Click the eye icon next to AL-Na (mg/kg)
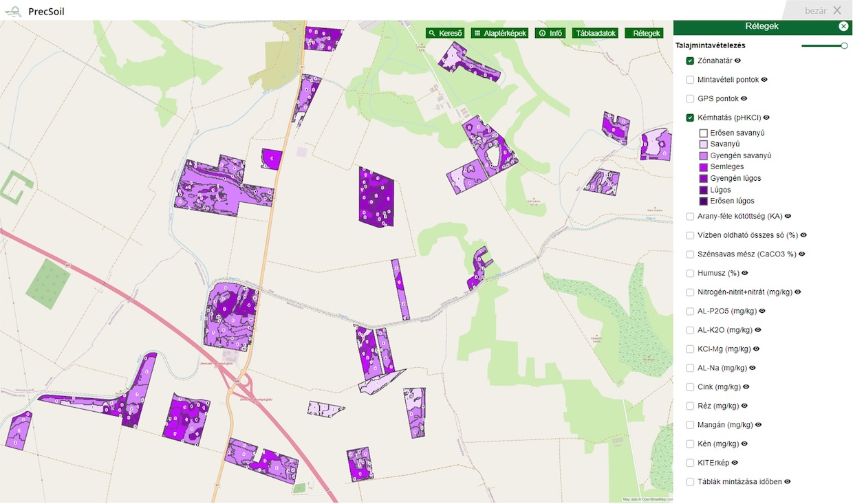This screenshot has width=853, height=504. [x=753, y=368]
